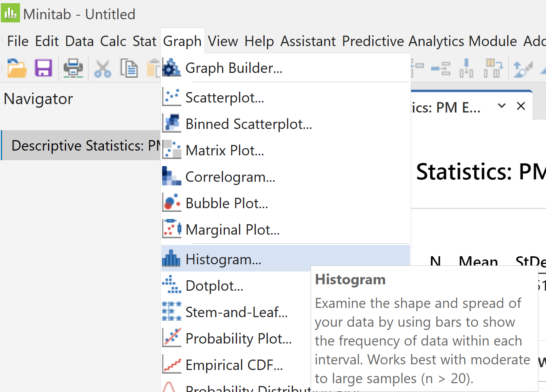Click the Graph Builder menu icon
Screen dimensions: 546x392
(x=172, y=68)
